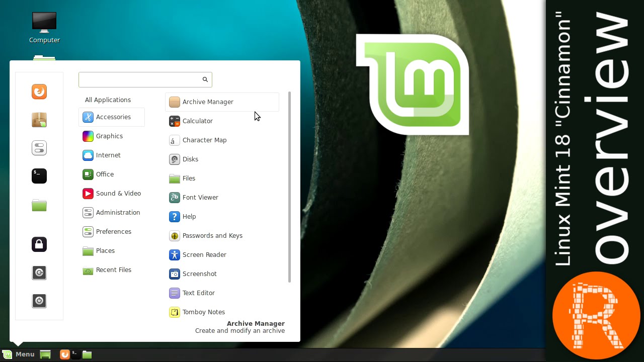Click the Font Viewer icon

tap(175, 198)
